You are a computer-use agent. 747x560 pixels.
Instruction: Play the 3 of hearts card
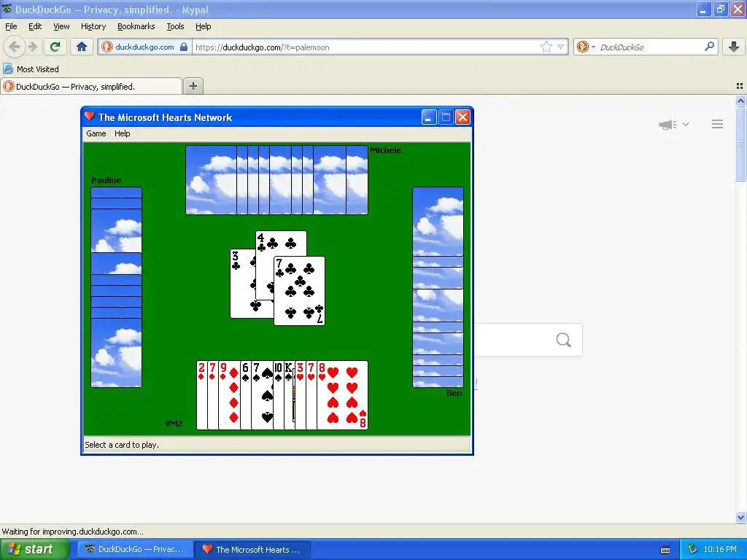(300, 395)
